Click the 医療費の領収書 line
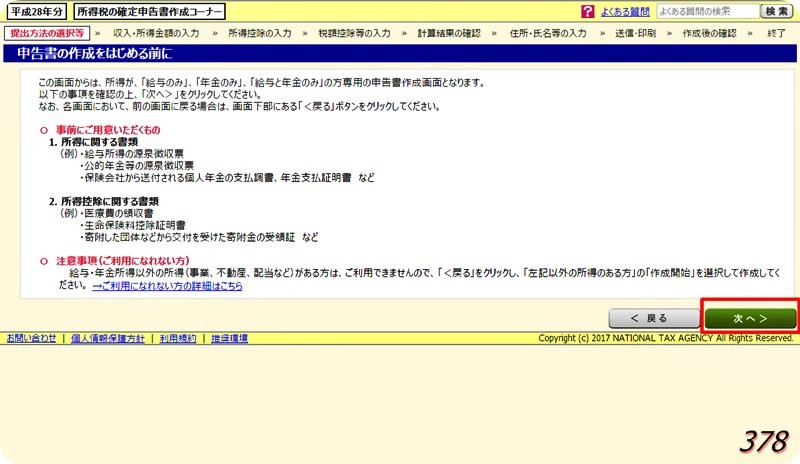Screen dimensions: 800x464 point(118,213)
